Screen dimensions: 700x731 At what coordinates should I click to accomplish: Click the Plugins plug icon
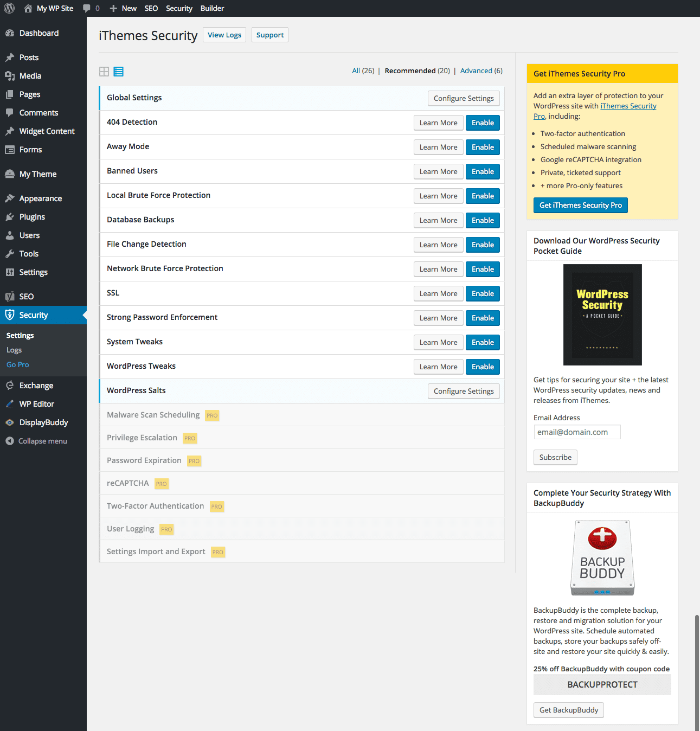10,217
